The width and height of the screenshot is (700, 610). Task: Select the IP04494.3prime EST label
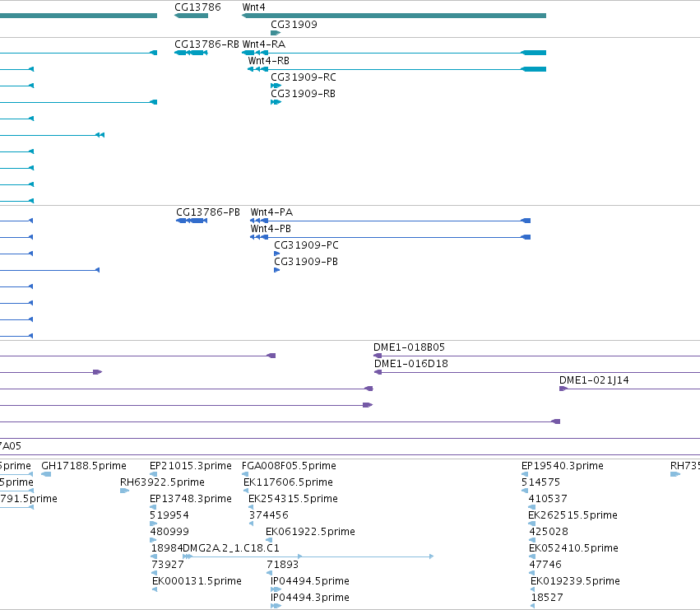coord(310,598)
